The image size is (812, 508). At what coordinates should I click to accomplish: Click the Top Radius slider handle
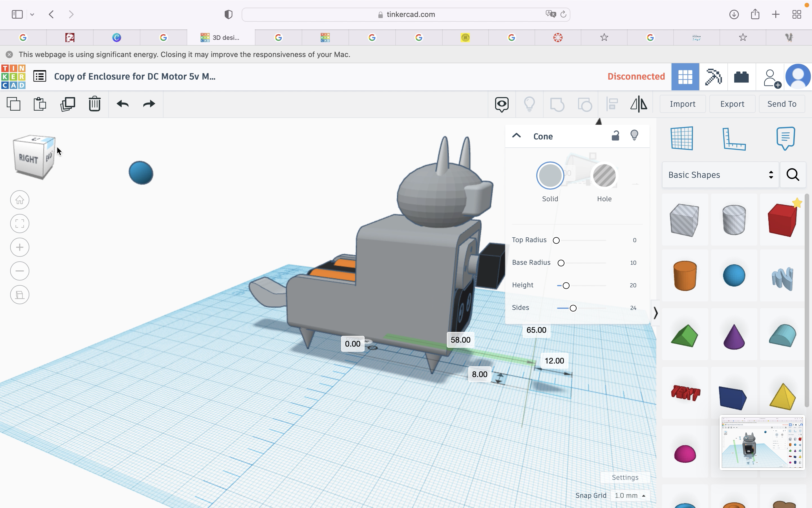(556, 240)
